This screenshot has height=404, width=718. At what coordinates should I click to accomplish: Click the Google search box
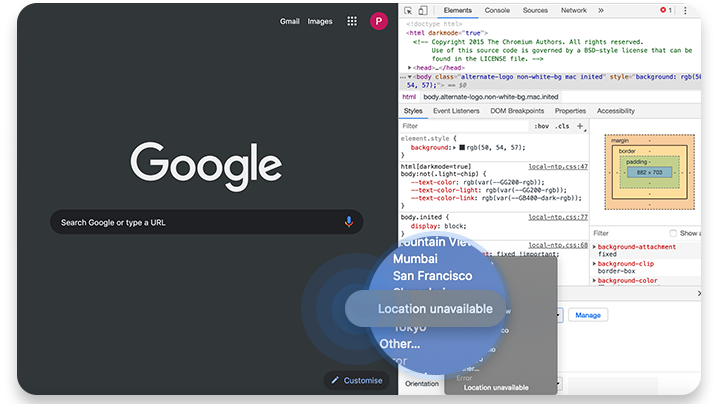(x=207, y=222)
